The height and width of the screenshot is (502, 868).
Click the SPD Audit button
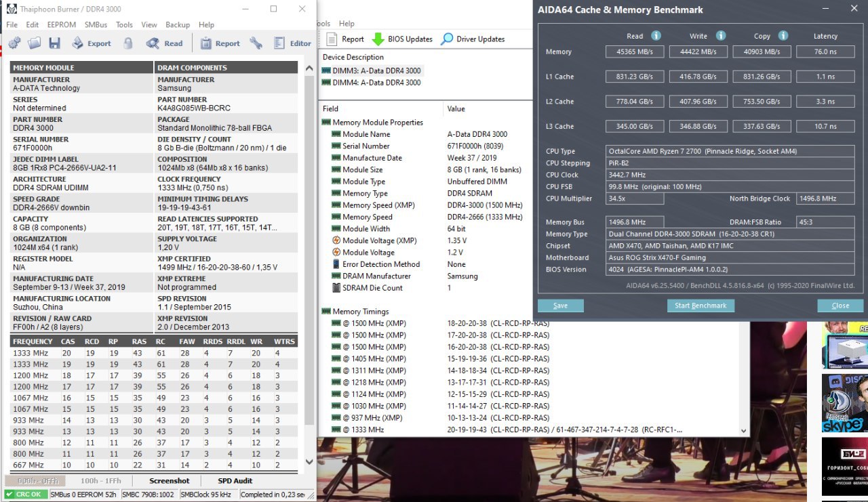(x=235, y=481)
